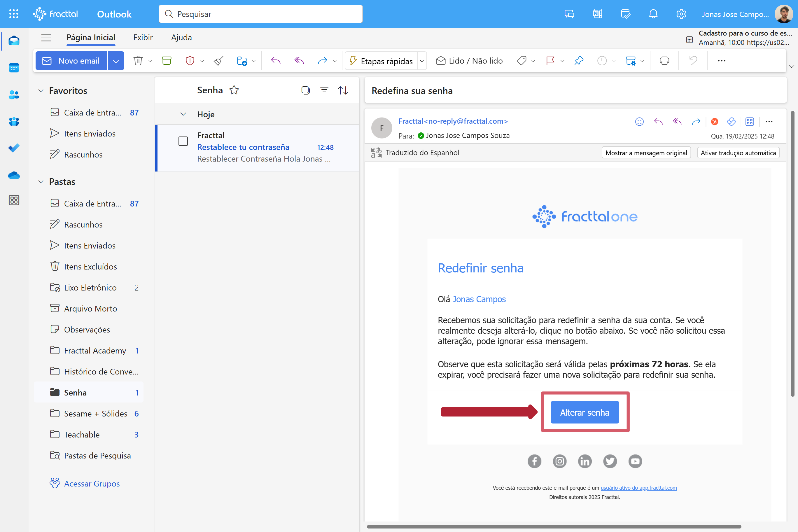Open usuário ativo do app.fracttal.com link

point(638,488)
